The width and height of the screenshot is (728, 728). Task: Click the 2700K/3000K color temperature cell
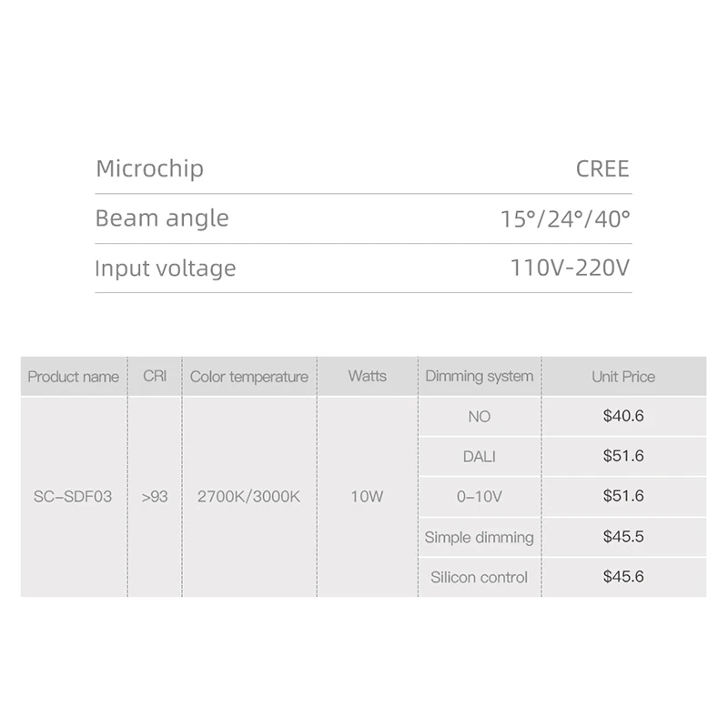tap(248, 497)
